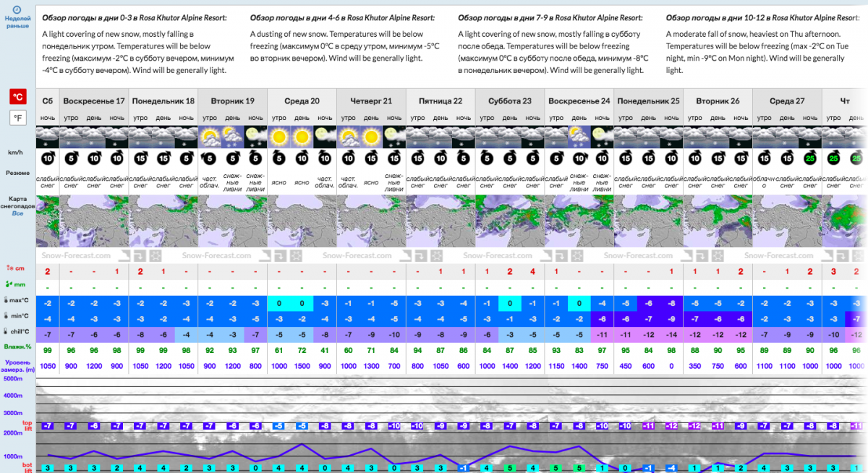Open snowfall map for Среда 20
Image resolution: width=868 pixels, height=473 pixels.
[x=302, y=221]
